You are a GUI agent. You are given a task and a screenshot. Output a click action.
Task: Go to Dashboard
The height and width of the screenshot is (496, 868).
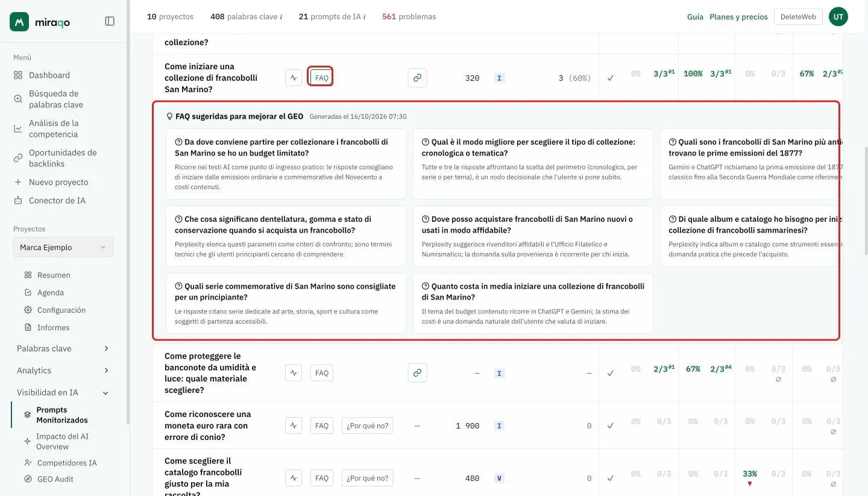tap(49, 75)
